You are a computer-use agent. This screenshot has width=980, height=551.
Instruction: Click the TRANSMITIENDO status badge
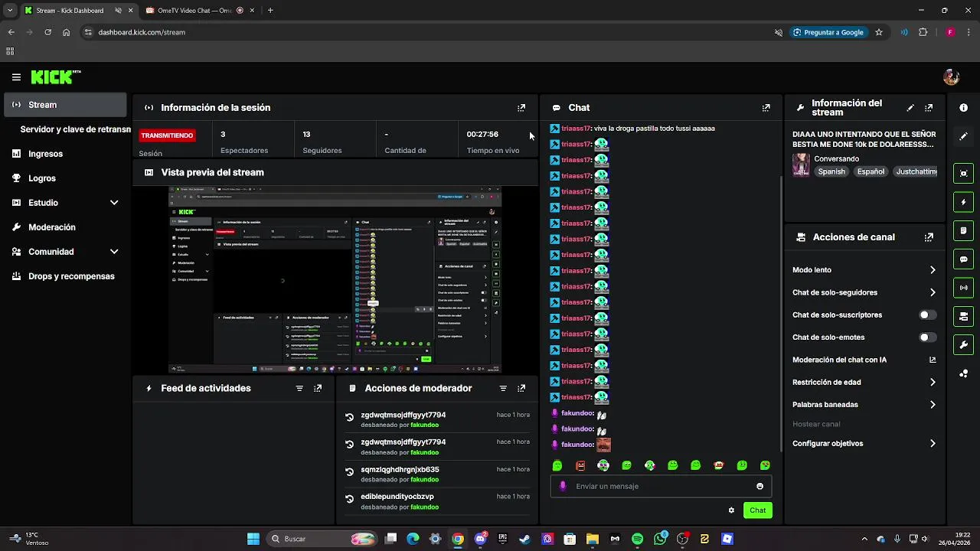tap(167, 135)
